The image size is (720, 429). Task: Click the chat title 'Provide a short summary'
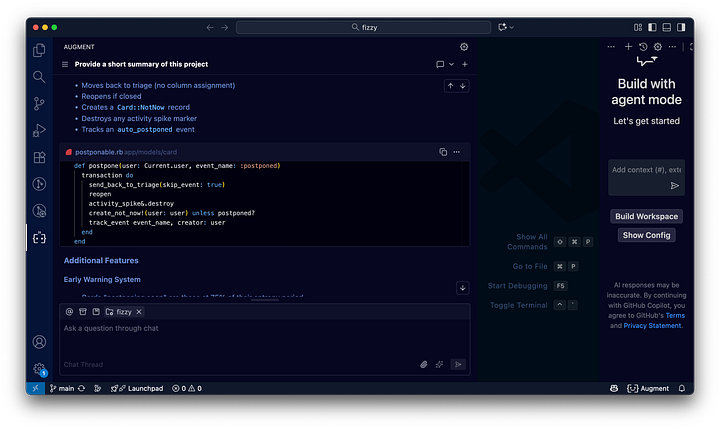click(x=141, y=64)
